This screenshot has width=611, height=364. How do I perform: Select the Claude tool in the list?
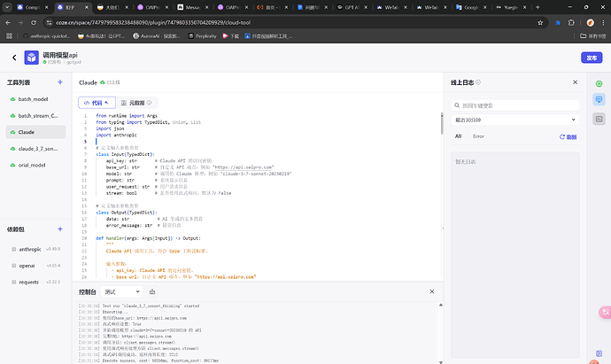coord(35,132)
